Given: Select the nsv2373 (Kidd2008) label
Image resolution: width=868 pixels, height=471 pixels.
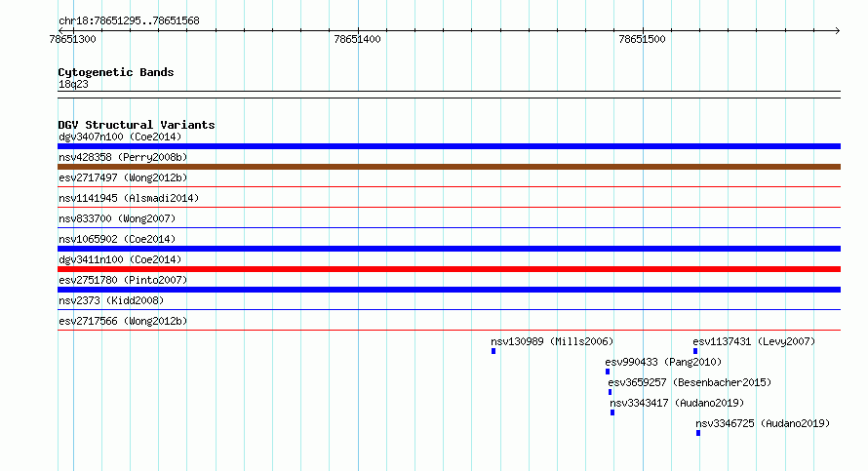Looking at the screenshot, I should click(111, 300).
